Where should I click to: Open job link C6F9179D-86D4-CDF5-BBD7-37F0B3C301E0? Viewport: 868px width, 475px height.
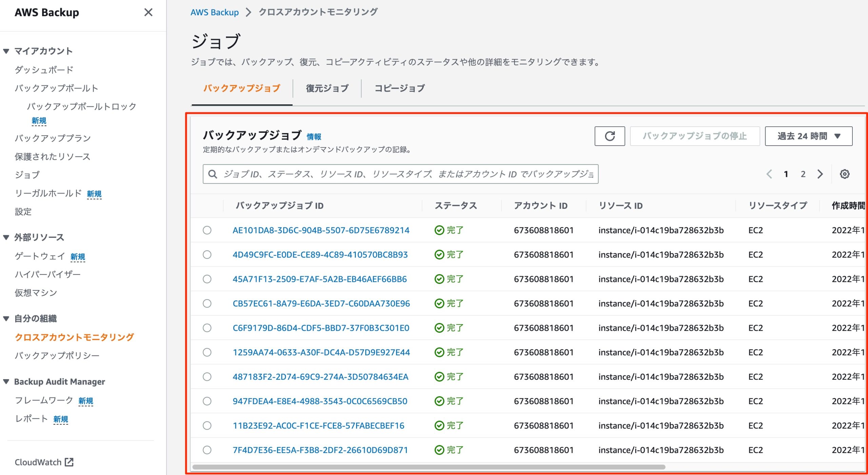[x=321, y=328]
